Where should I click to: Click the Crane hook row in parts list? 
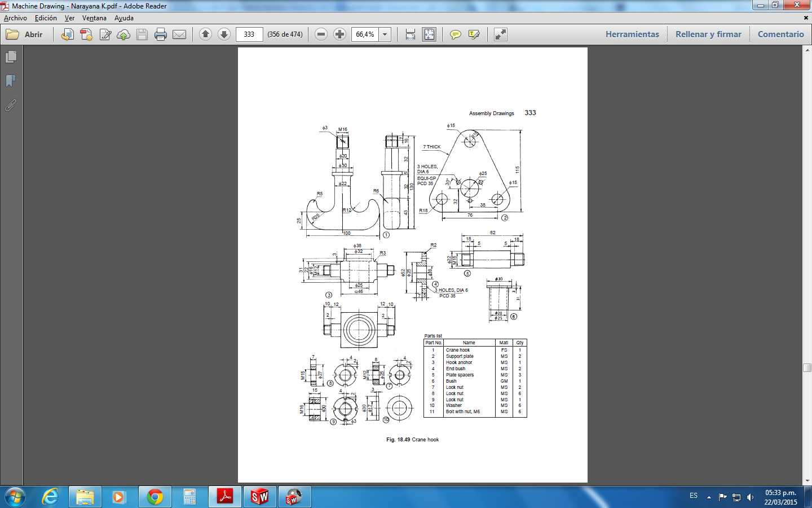475,350
